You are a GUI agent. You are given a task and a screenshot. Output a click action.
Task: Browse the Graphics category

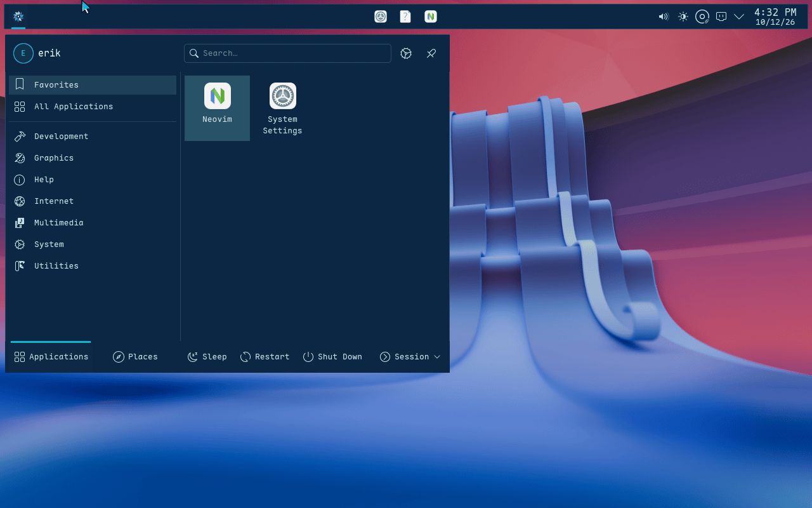[93, 158]
